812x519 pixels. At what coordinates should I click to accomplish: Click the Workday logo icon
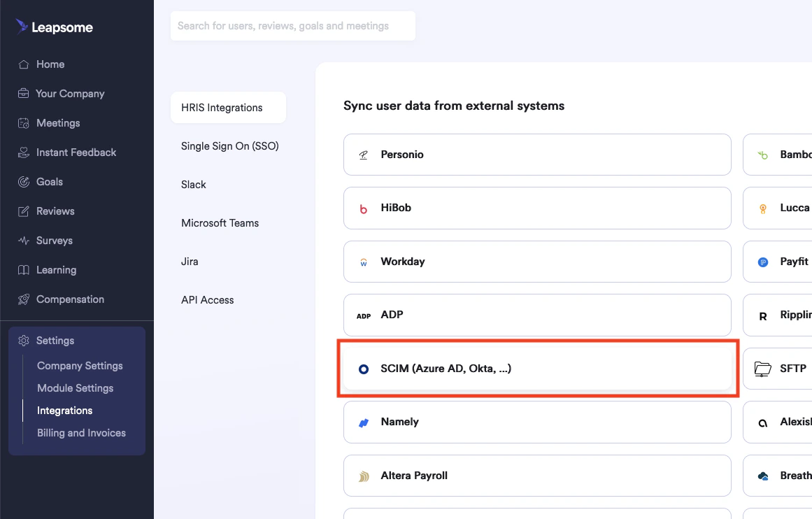click(x=364, y=262)
